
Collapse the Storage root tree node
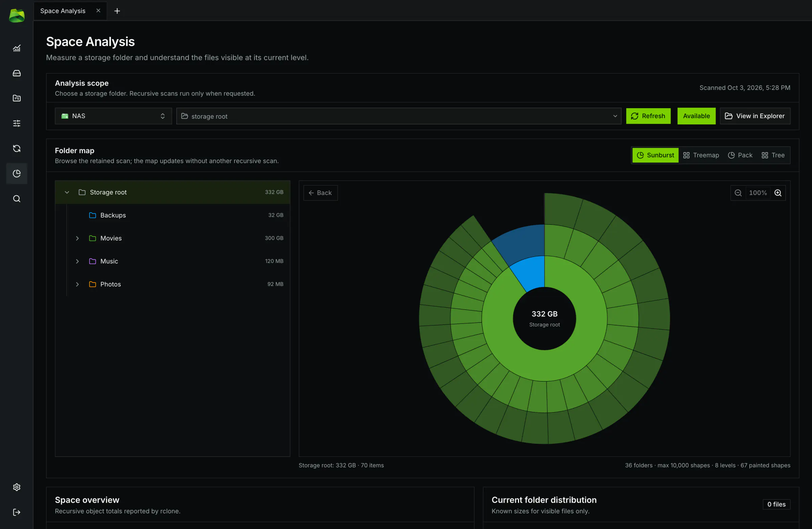[67, 192]
